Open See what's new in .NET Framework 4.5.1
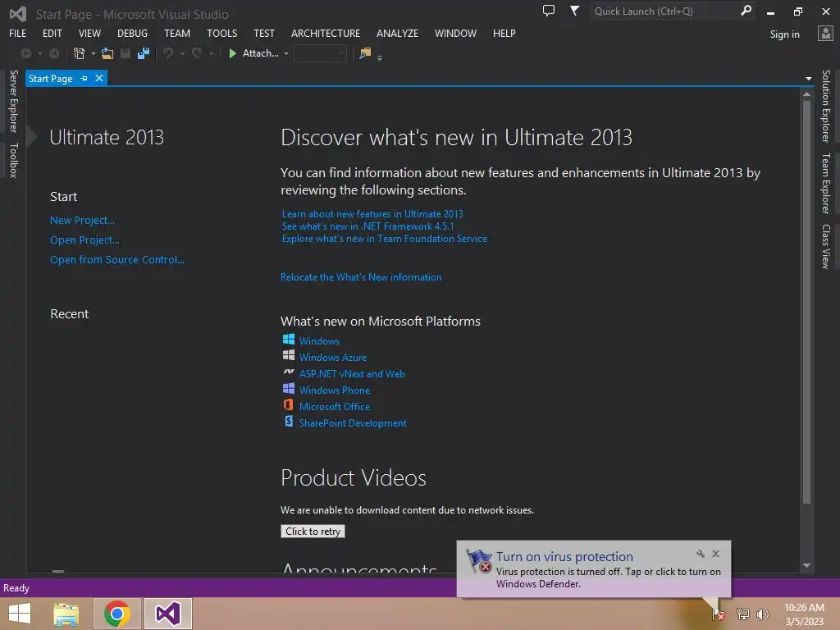This screenshot has height=630, width=840. pos(367,226)
